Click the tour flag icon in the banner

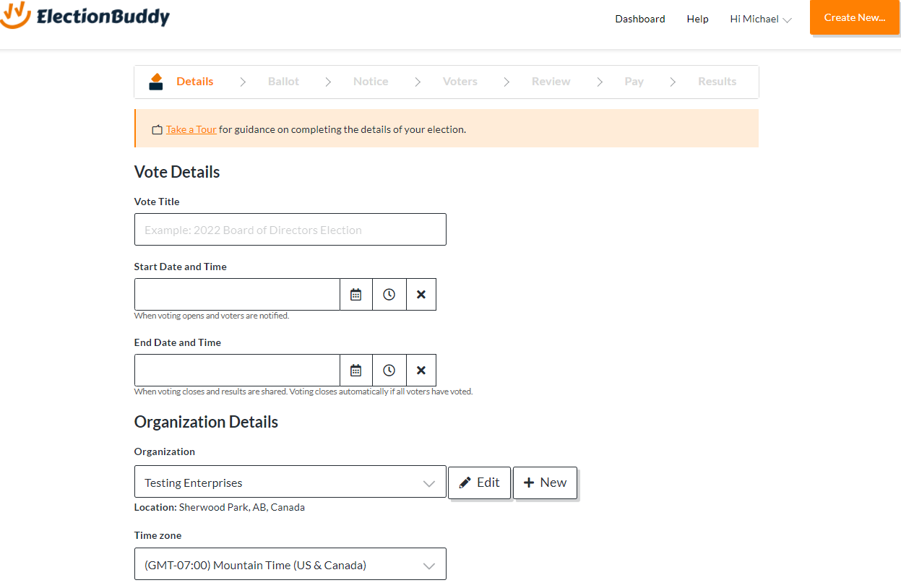coord(157,129)
